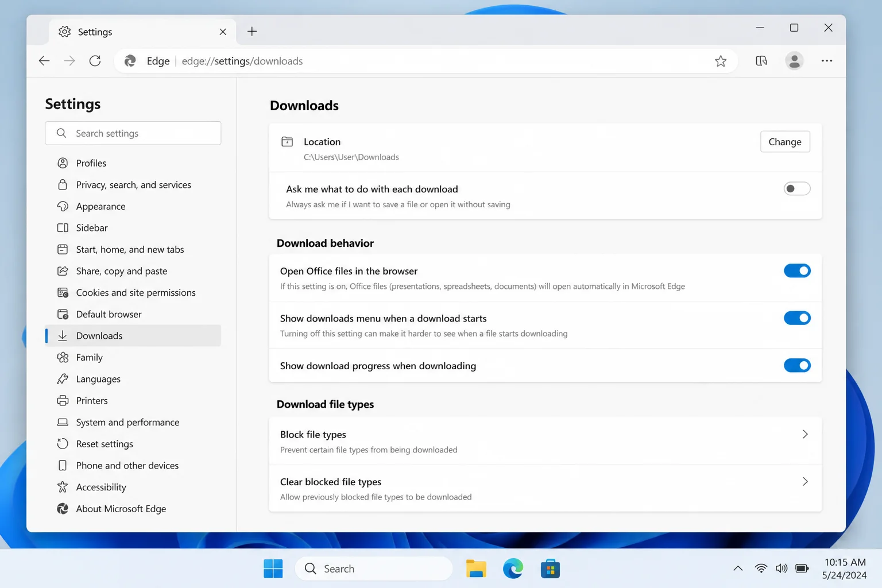The image size is (882, 588).
Task: Click the Accessibility icon
Action: 63,487
